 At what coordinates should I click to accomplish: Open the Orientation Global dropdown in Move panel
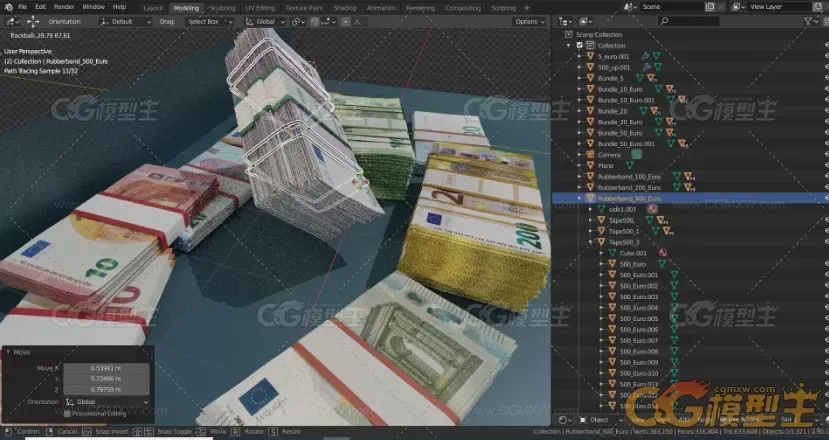coord(106,402)
